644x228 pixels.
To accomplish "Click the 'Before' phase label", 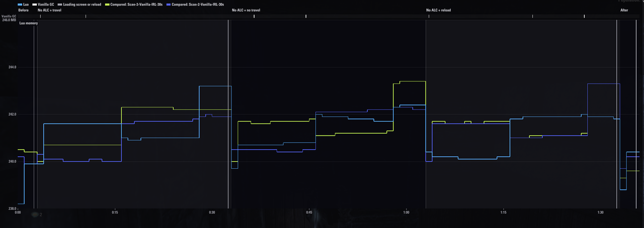I will 23,10.
